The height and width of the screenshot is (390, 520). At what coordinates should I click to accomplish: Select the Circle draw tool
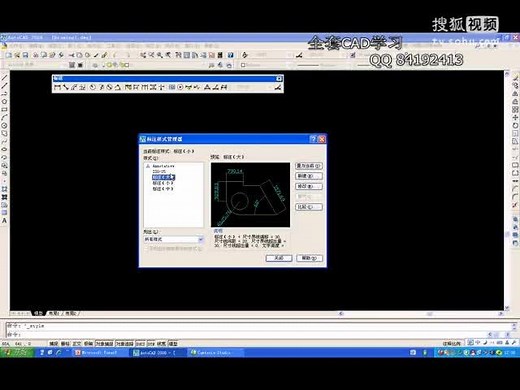coord(4,126)
